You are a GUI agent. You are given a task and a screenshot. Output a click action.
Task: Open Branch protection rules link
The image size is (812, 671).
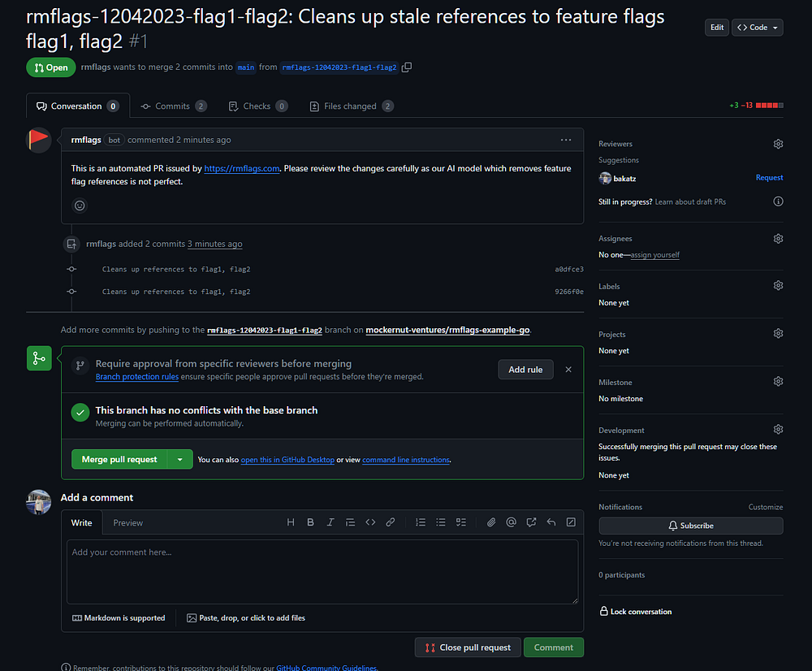[136, 377]
